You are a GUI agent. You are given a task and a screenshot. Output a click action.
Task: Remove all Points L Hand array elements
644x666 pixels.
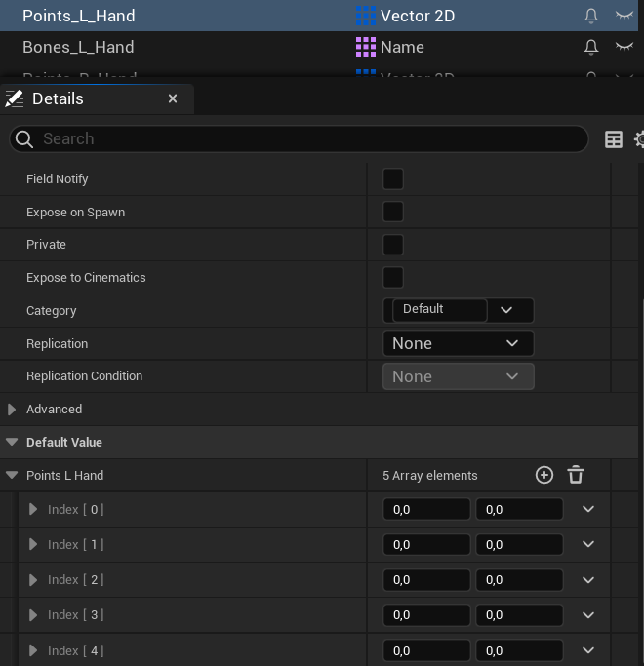click(x=576, y=475)
